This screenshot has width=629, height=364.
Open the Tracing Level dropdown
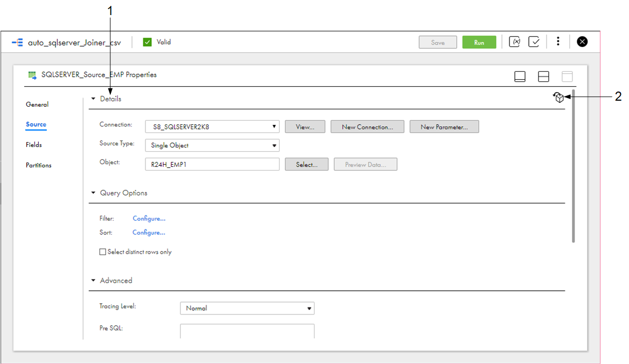pos(247,309)
